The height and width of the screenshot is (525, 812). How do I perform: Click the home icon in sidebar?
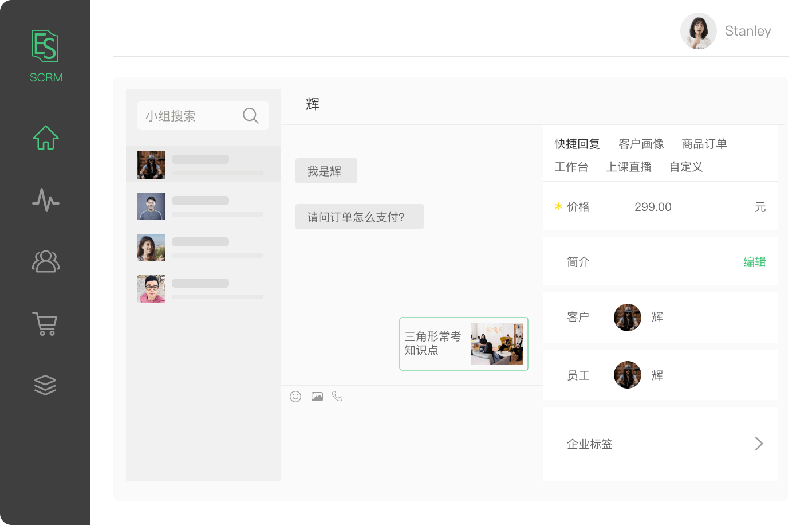[46, 138]
